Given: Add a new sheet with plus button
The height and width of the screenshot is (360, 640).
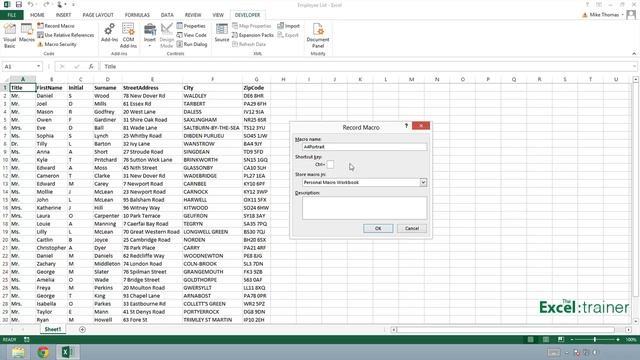Looking at the screenshot, I should 82,329.
